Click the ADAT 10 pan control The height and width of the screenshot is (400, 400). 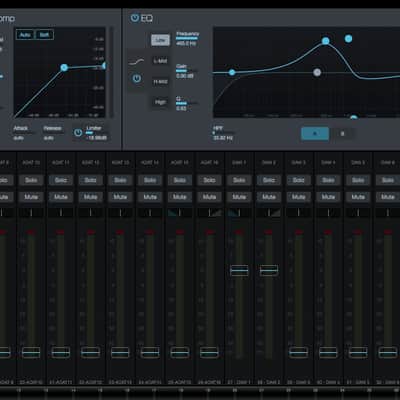point(31,213)
